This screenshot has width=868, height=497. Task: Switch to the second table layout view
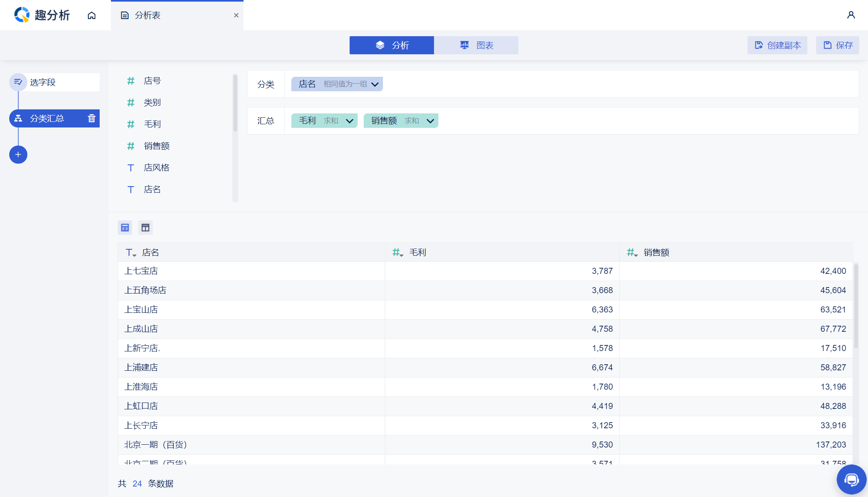coord(145,228)
